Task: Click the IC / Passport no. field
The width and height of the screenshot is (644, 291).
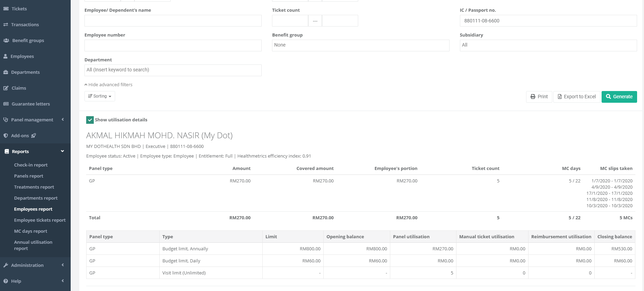Action: click(x=548, y=21)
